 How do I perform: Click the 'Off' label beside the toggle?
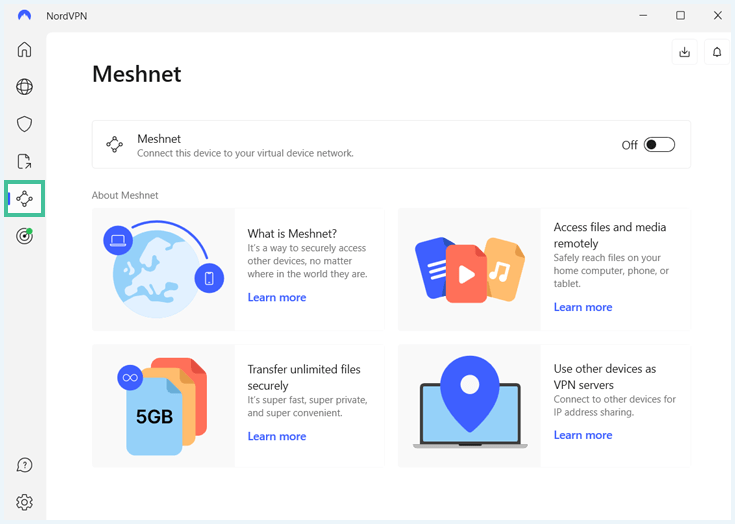click(x=630, y=145)
